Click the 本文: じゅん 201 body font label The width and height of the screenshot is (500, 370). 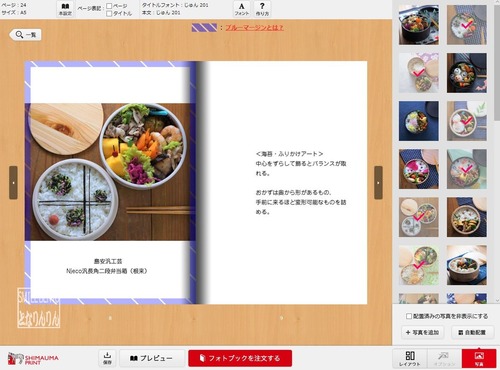[x=161, y=13]
